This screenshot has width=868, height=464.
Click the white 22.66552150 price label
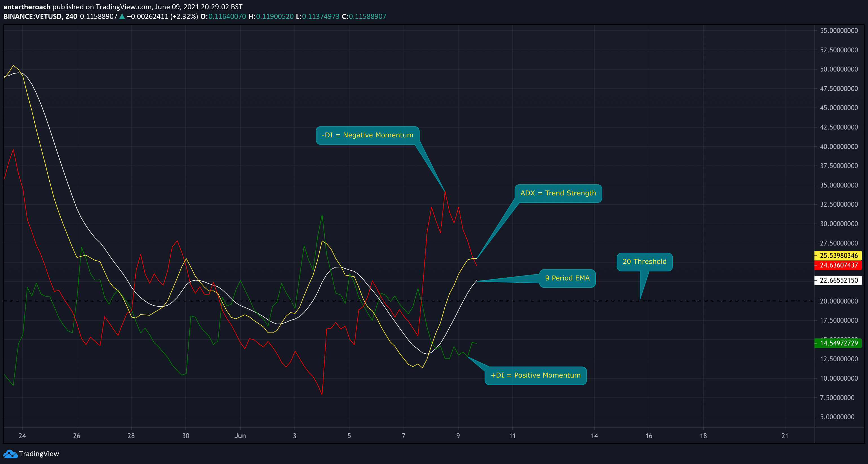(838, 280)
